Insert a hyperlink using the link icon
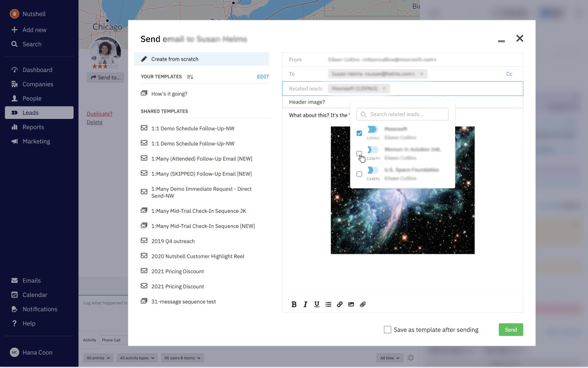This screenshot has height=368, width=588. coord(340,304)
